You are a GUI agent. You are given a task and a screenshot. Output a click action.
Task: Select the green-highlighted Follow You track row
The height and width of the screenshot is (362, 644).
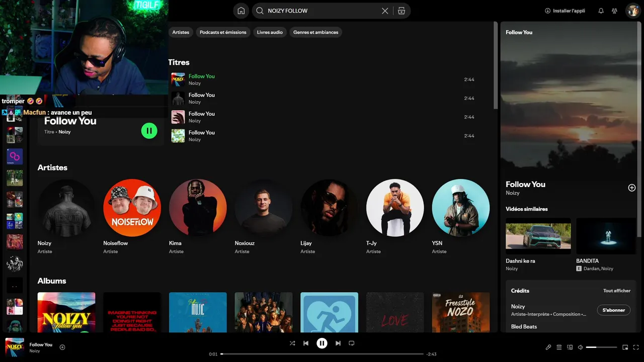point(323,79)
